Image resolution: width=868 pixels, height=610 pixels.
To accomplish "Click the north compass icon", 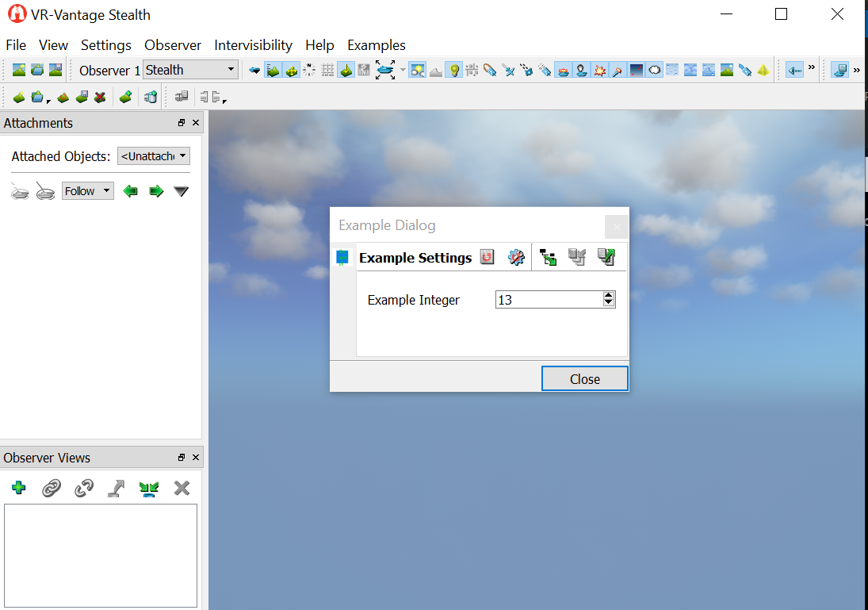I will coord(309,71).
